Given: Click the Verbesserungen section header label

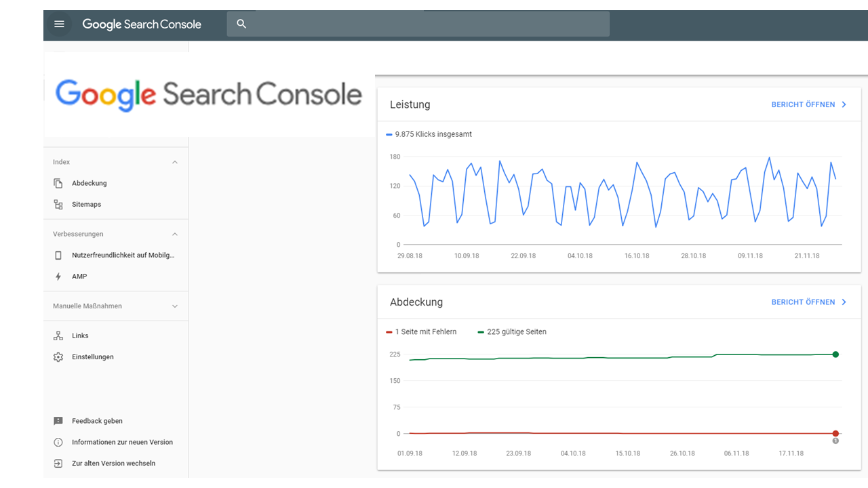Looking at the screenshot, I should [78, 234].
